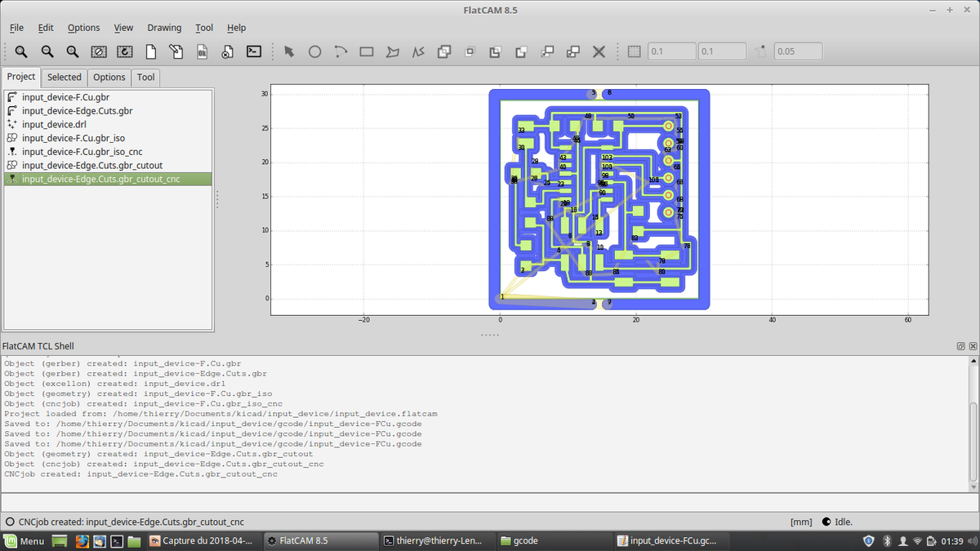Toggle the snap to grid icon
Image resolution: width=980 pixels, height=551 pixels.
pos(635,51)
